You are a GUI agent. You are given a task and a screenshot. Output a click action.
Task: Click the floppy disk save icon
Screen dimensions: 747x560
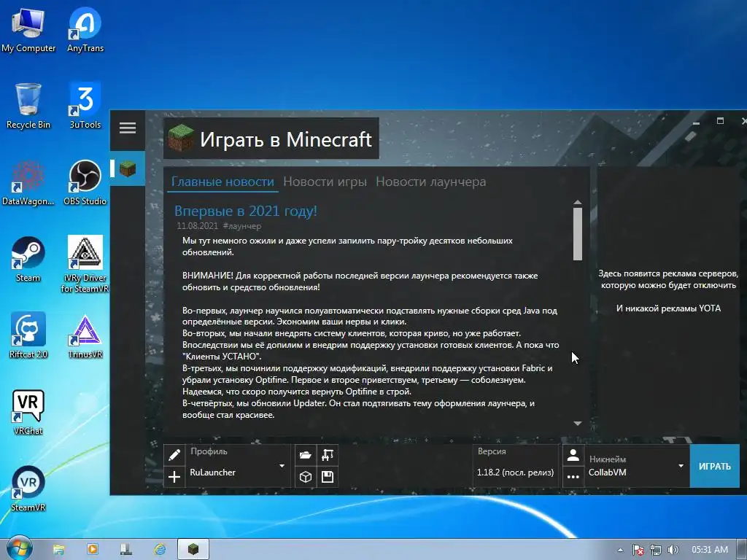point(328,477)
